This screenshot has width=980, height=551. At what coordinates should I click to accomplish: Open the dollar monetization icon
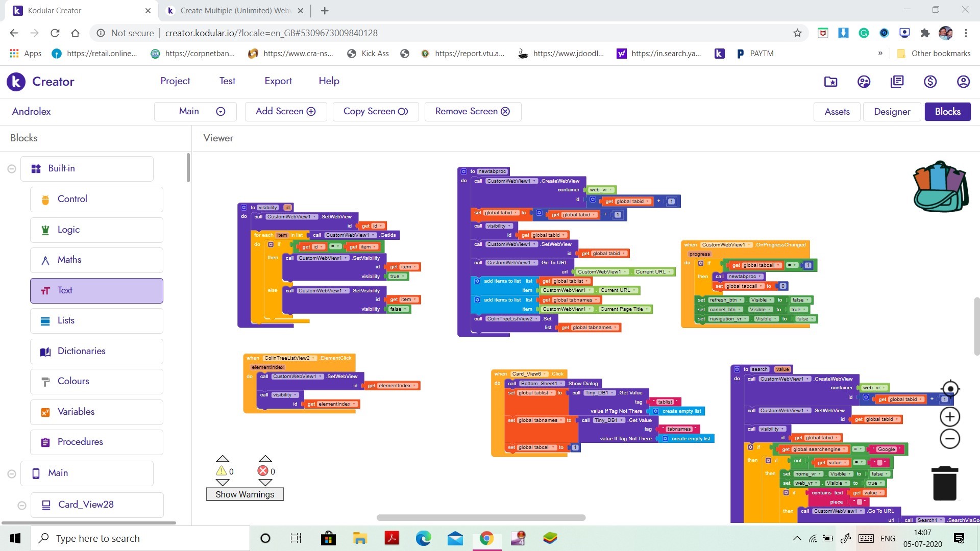coord(930,82)
